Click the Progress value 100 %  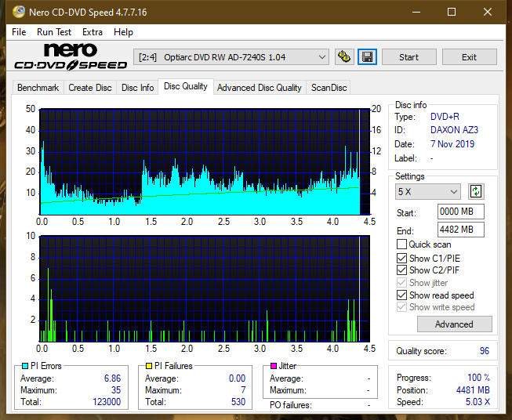pyautogui.click(x=478, y=378)
